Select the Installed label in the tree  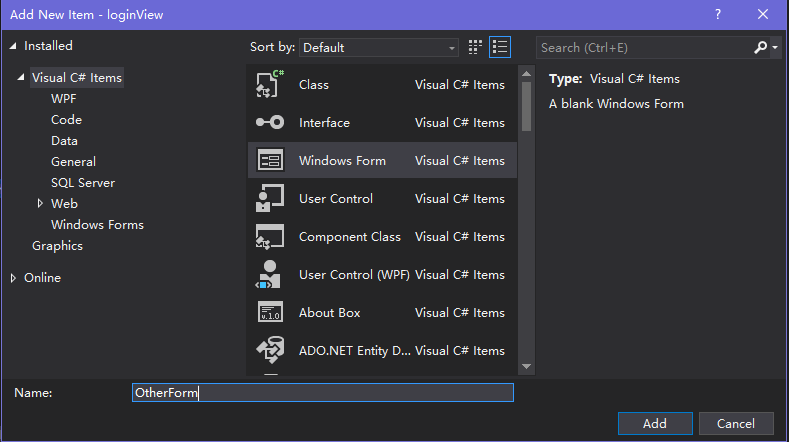tap(48, 46)
